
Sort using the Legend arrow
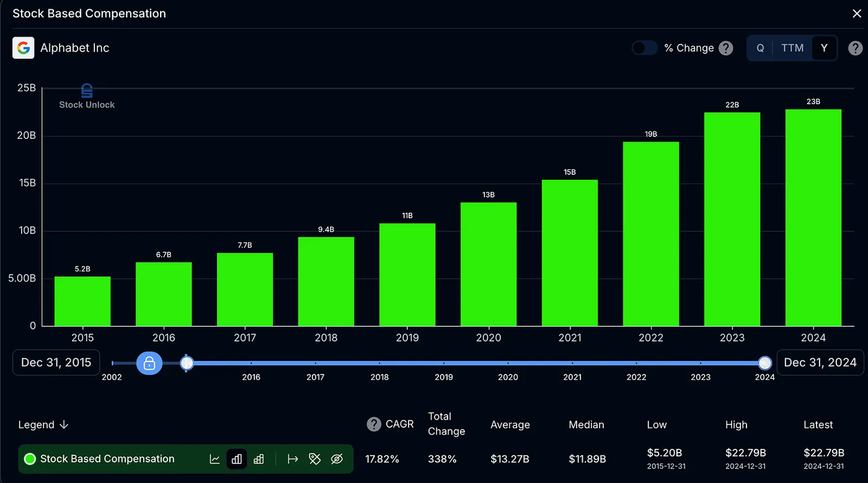pyautogui.click(x=64, y=425)
